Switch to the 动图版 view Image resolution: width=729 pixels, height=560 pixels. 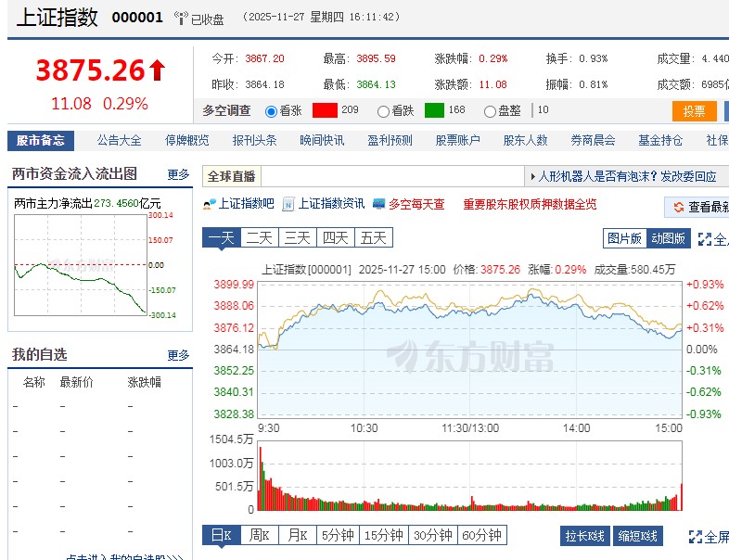click(x=668, y=238)
